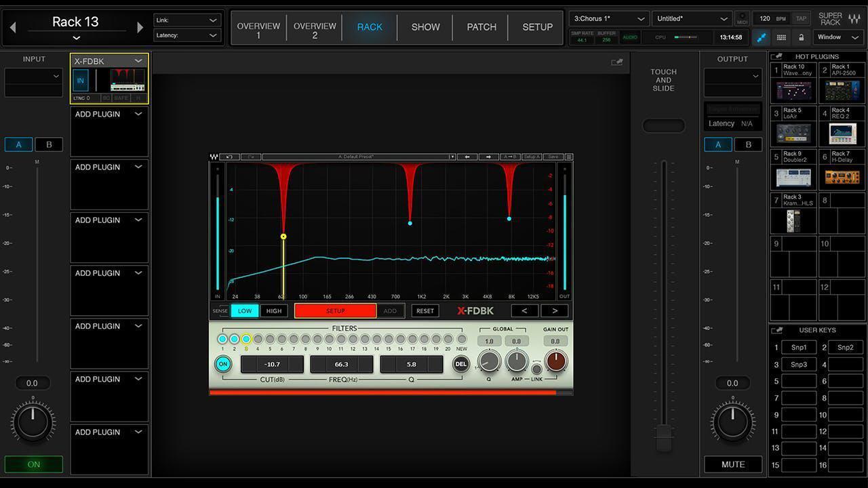Click the Snp1 user key slot

coord(798,347)
